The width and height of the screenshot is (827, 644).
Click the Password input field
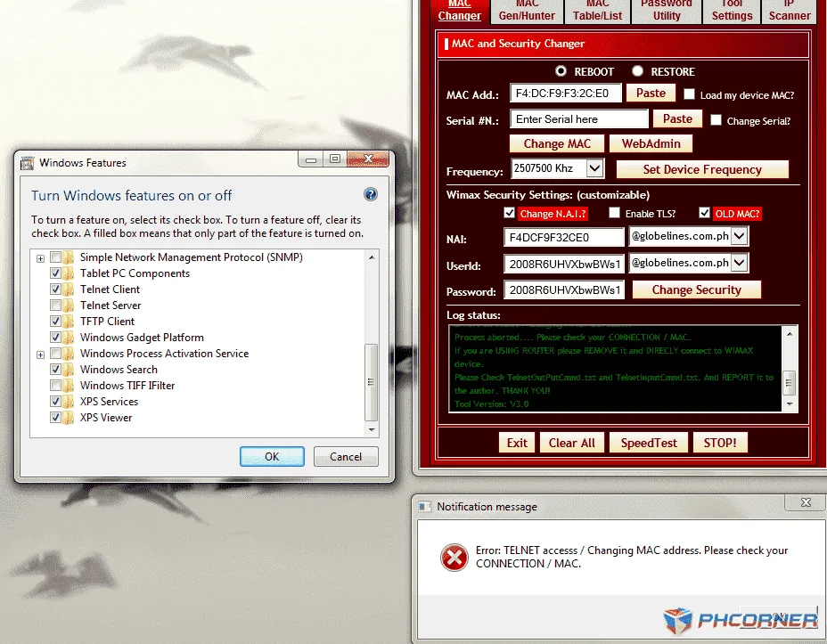coord(564,289)
